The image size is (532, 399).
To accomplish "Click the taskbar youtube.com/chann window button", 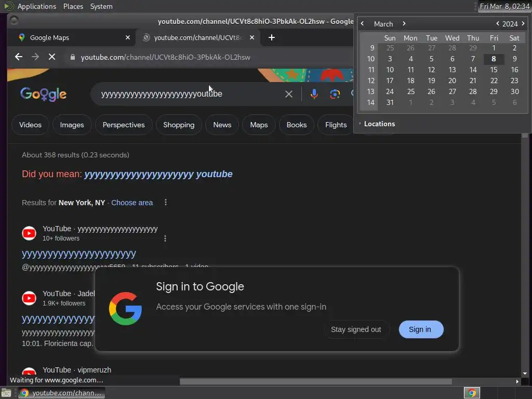I will click(62, 393).
